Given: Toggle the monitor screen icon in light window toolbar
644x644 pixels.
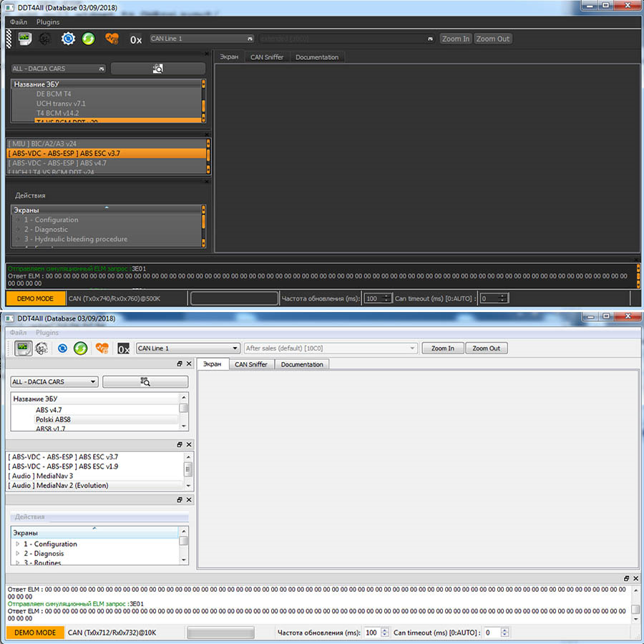Looking at the screenshot, I should pos(23,348).
